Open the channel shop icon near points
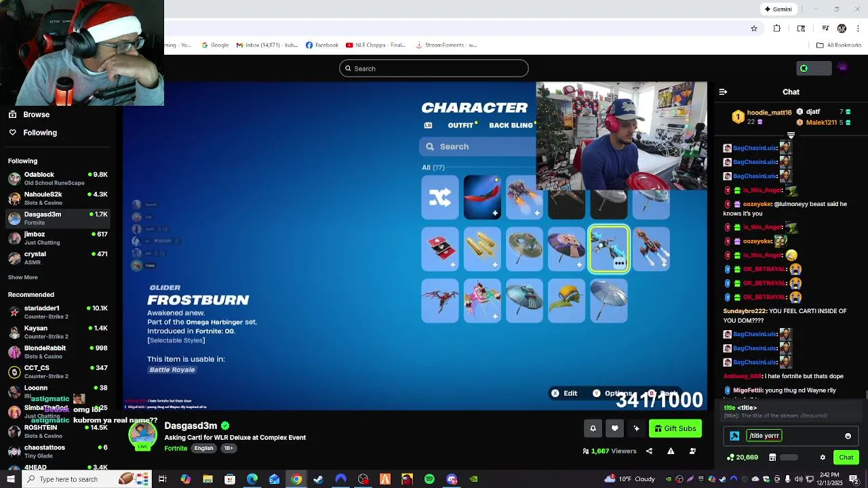Viewport: 868px width, 488px height. coord(772,457)
